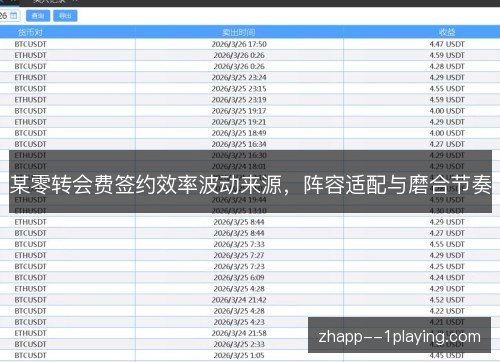
Task: Click 4.00 USDT in the 2026/3/25 18:49 row
Action: [x=447, y=133]
